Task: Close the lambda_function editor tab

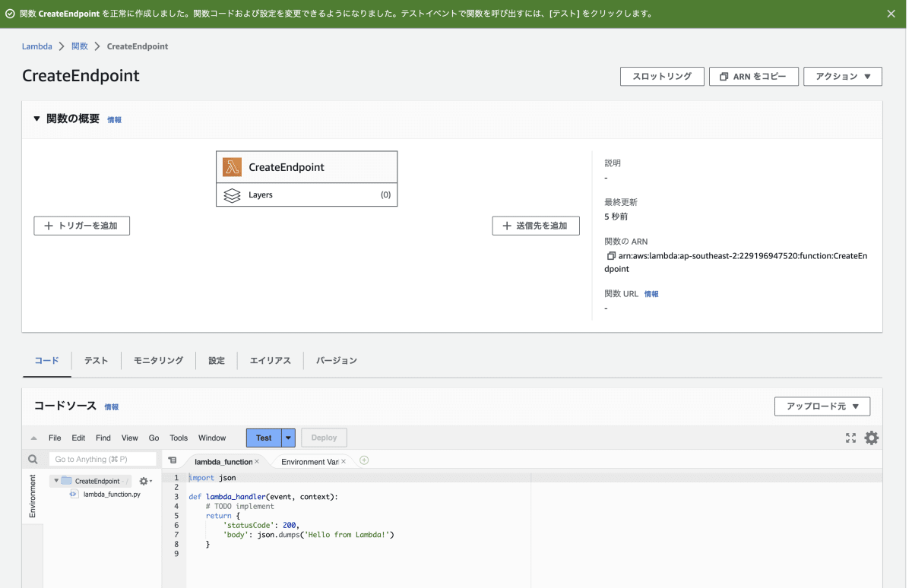Action: (257, 461)
